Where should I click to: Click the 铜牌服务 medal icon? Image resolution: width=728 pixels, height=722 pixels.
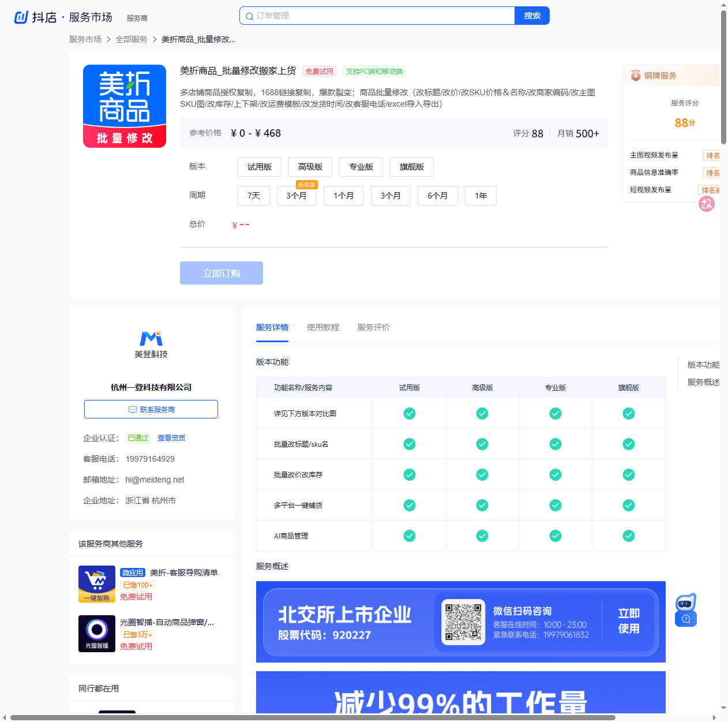[x=636, y=76]
